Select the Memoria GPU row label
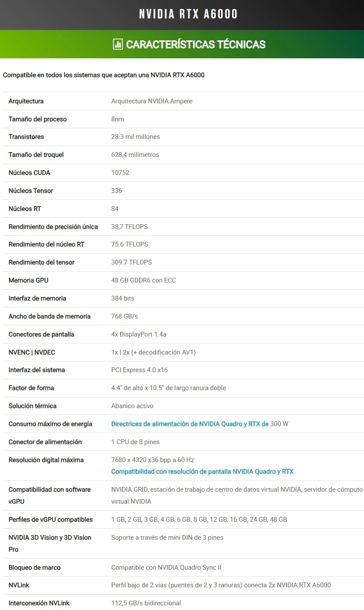The height and width of the screenshot is (610, 364). point(28,280)
